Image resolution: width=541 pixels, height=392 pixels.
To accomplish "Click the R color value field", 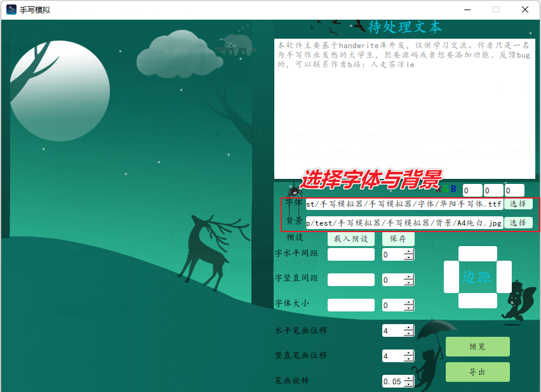I will click(x=472, y=190).
